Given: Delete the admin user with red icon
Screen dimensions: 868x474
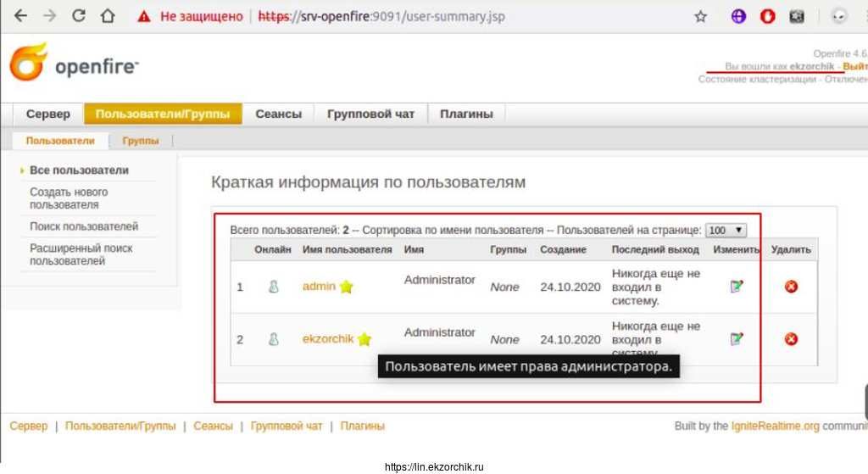Looking at the screenshot, I should tap(791, 287).
